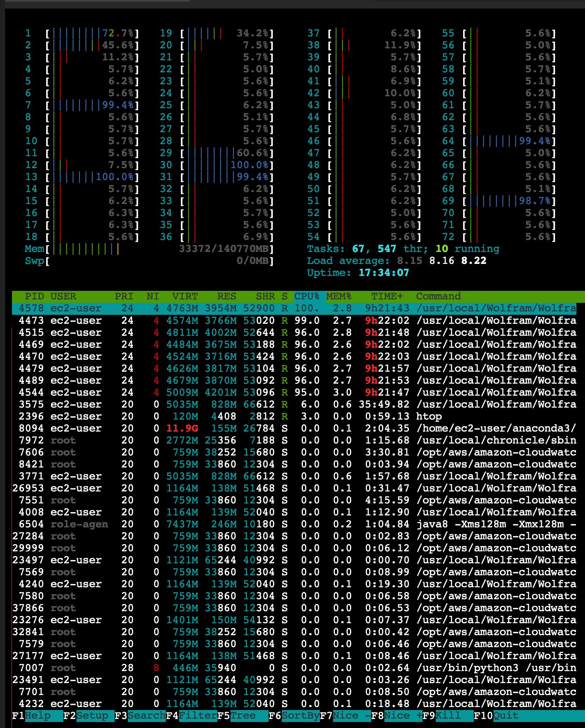
Task: Select the anaconda3 process with PID 8094
Action: 294,429
